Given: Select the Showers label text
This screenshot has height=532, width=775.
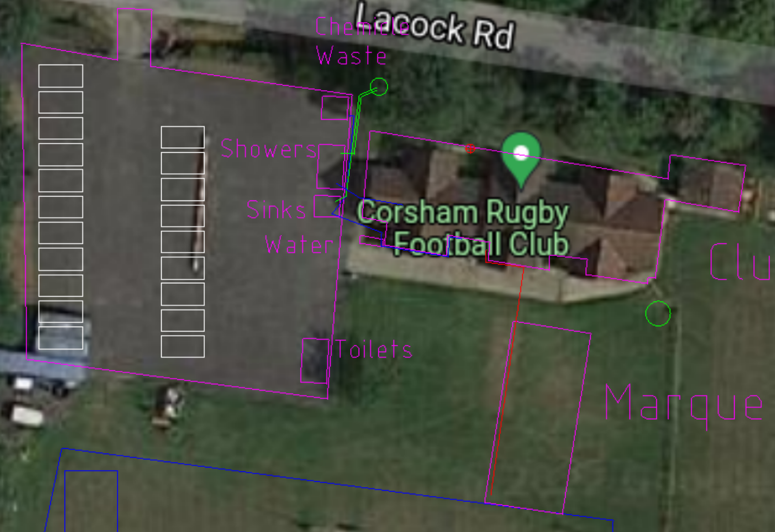Looking at the screenshot, I should [x=269, y=148].
